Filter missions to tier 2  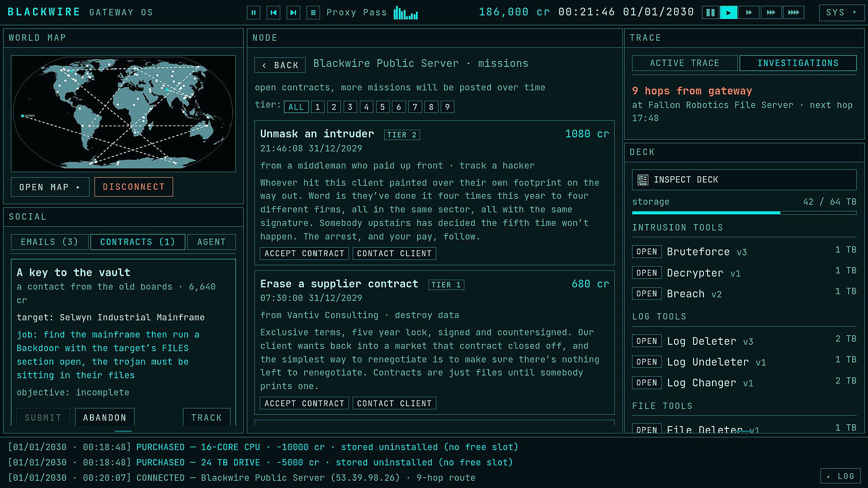[334, 107]
